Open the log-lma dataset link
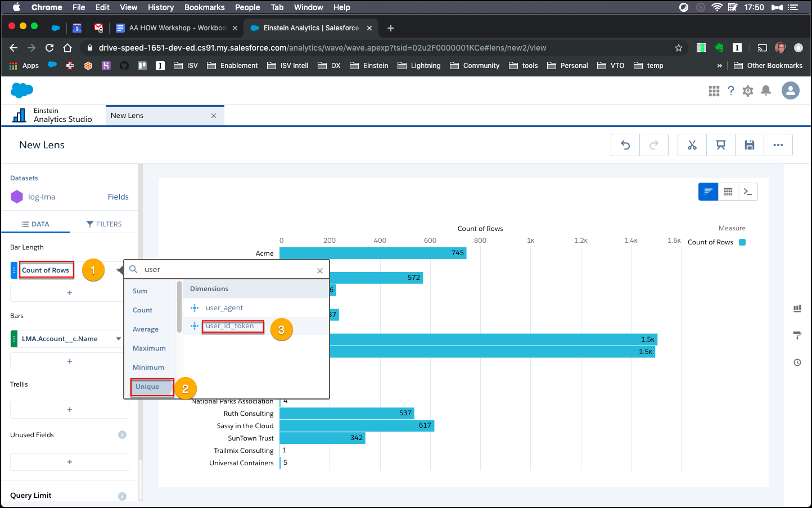812x508 pixels. (42, 197)
